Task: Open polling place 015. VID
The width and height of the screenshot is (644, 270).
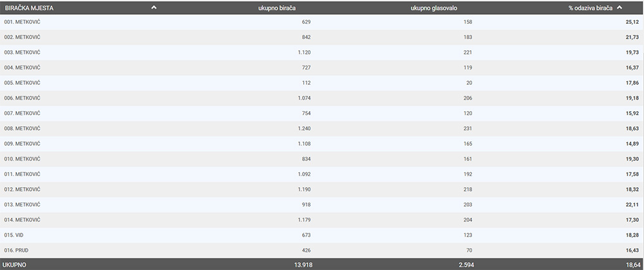Action: tap(14, 235)
